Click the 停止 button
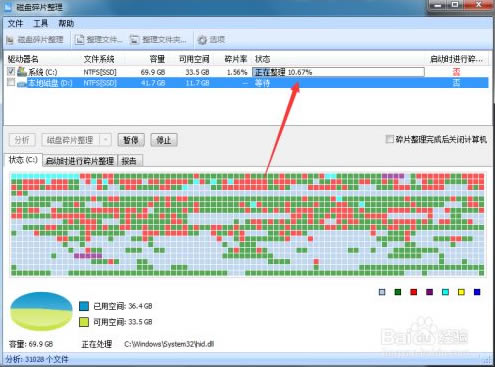The image size is (495, 367). pos(164,140)
